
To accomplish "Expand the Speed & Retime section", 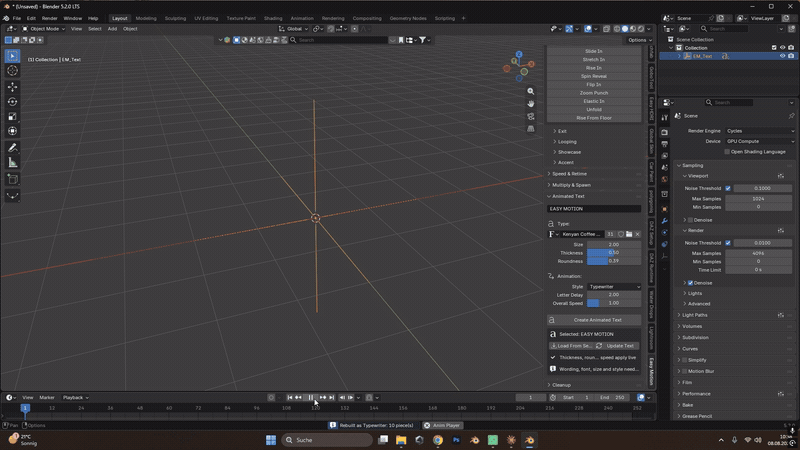I will 569,174.
